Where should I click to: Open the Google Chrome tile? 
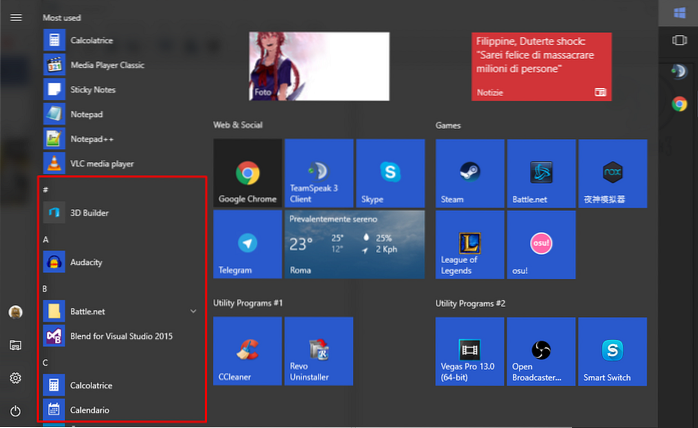tap(247, 173)
